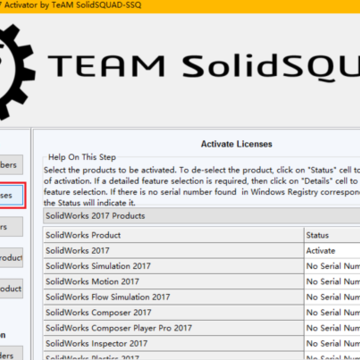Toggle the Activate status cell for SolidWorks 2017
The width and height of the screenshot is (360, 360).
[x=332, y=251]
